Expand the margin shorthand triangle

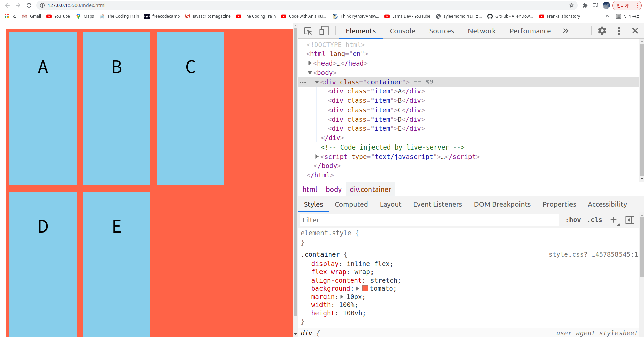point(342,297)
